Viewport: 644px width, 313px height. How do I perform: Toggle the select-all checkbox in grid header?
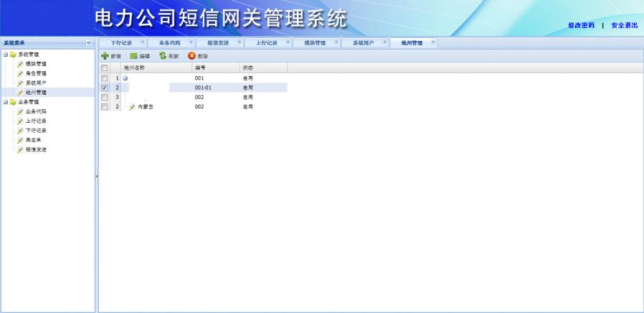click(x=105, y=67)
